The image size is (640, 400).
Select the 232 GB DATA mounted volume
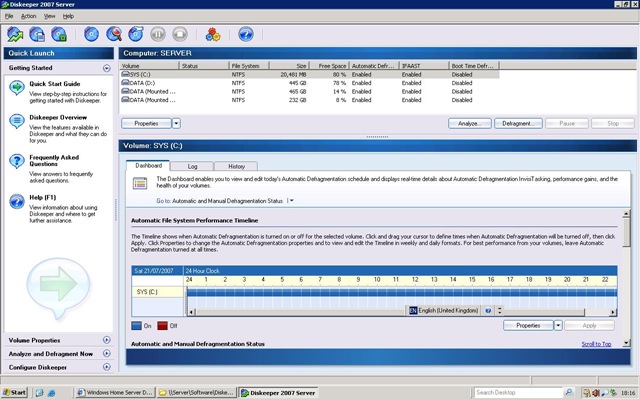[309, 100]
